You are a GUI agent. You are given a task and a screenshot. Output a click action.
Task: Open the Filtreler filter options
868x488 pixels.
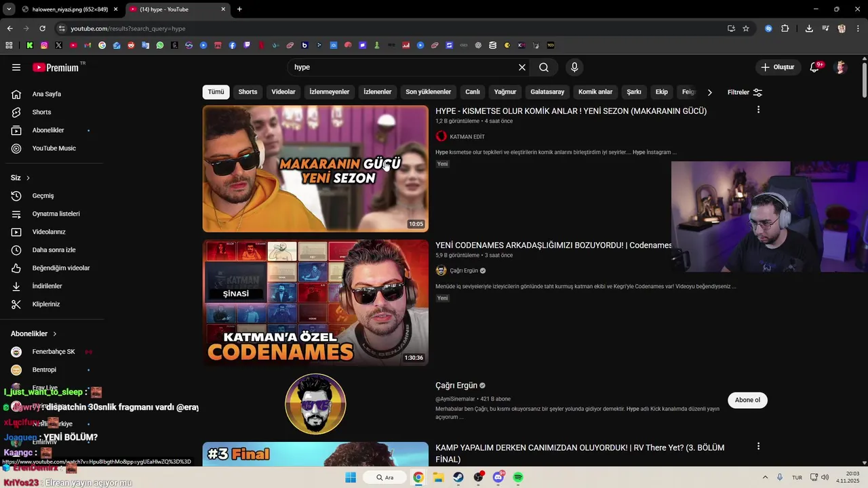[x=745, y=92]
